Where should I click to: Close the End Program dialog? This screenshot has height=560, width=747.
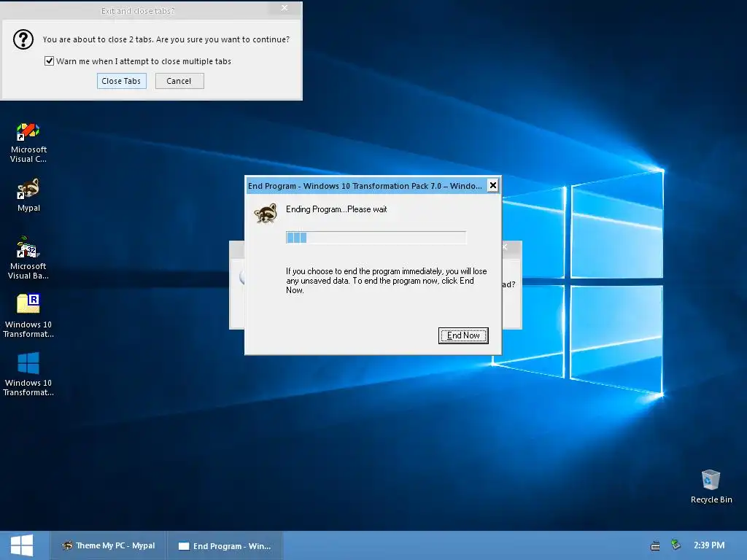click(x=493, y=186)
